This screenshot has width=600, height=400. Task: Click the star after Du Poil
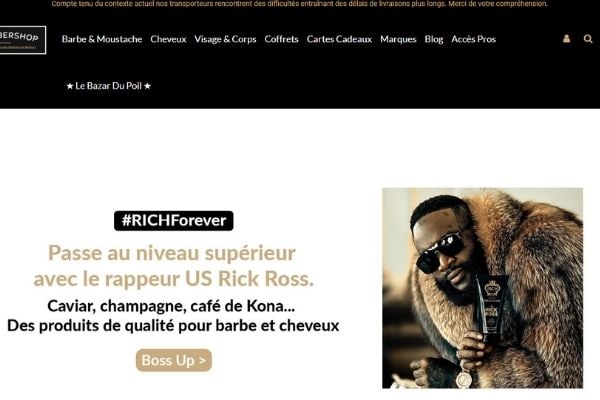pyautogui.click(x=147, y=86)
